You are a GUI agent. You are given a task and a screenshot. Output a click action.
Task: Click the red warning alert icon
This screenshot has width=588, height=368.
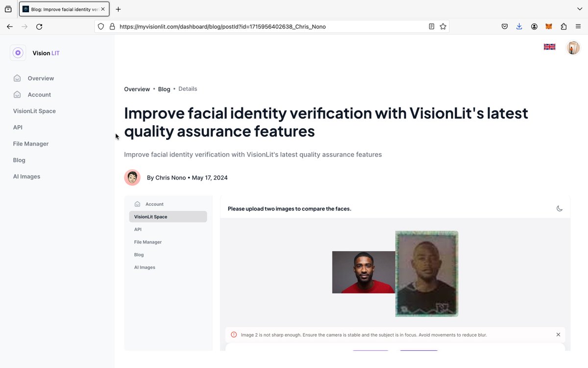click(234, 335)
